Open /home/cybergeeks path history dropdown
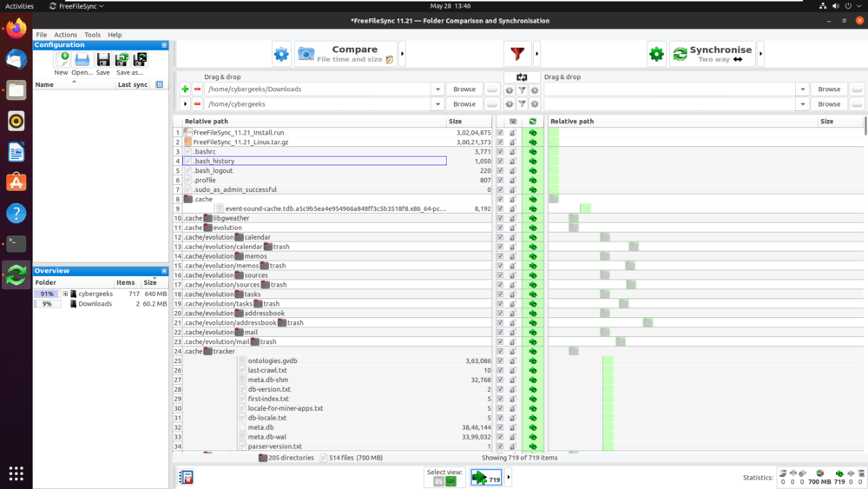The width and height of the screenshot is (868, 489). [x=437, y=104]
